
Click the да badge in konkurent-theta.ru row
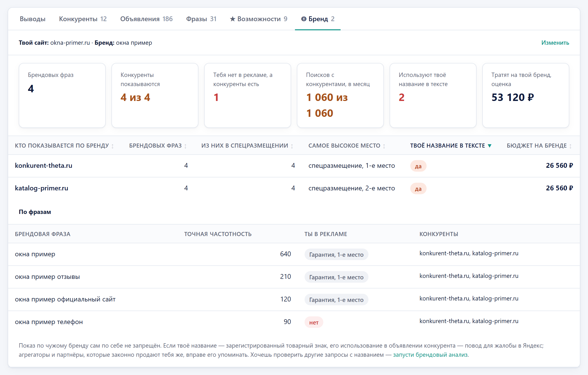(418, 166)
